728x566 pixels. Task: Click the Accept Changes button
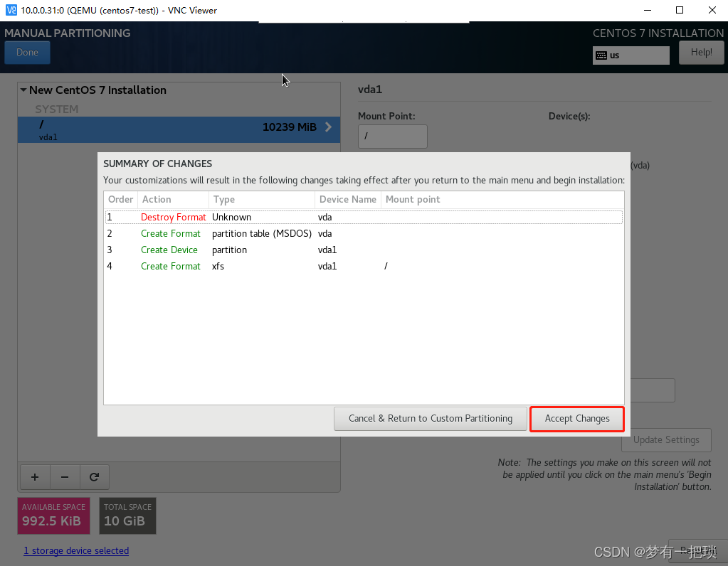pyautogui.click(x=576, y=419)
